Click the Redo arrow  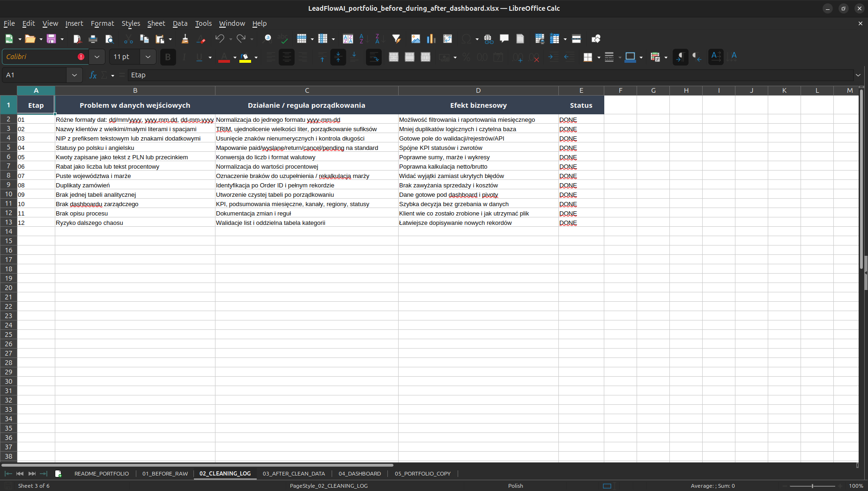click(x=241, y=39)
